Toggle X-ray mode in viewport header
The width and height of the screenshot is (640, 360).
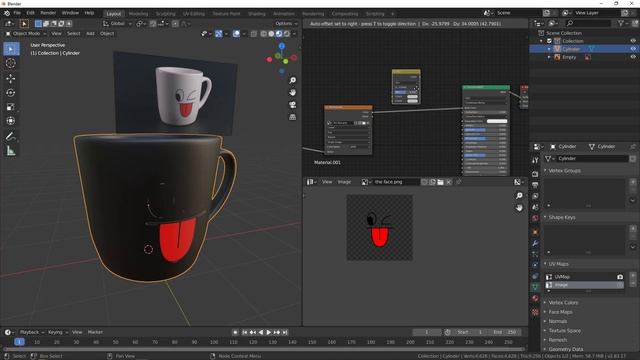point(253,34)
